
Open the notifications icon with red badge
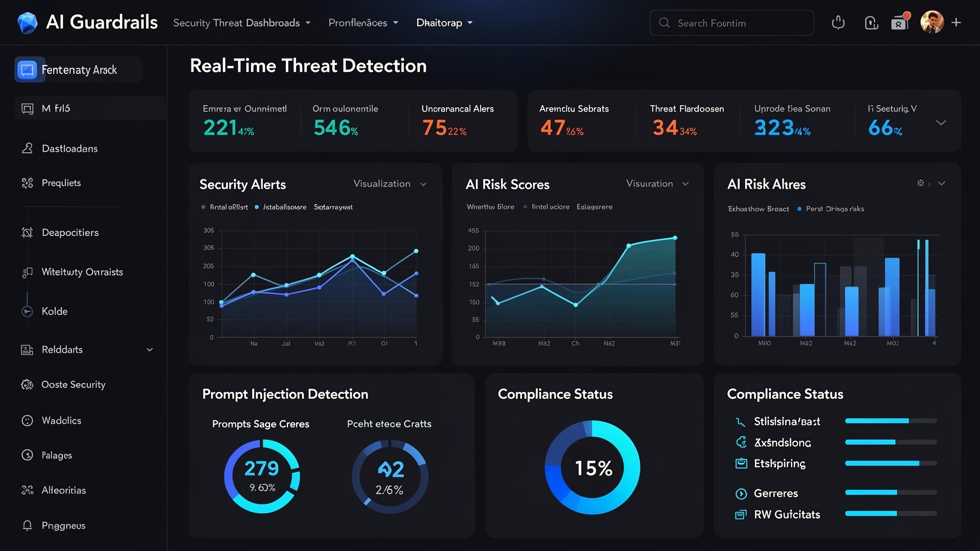(x=900, y=22)
